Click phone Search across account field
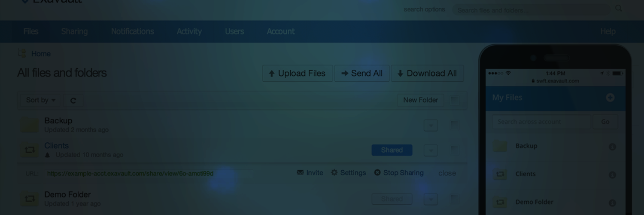This screenshot has height=215, width=644. click(x=542, y=122)
